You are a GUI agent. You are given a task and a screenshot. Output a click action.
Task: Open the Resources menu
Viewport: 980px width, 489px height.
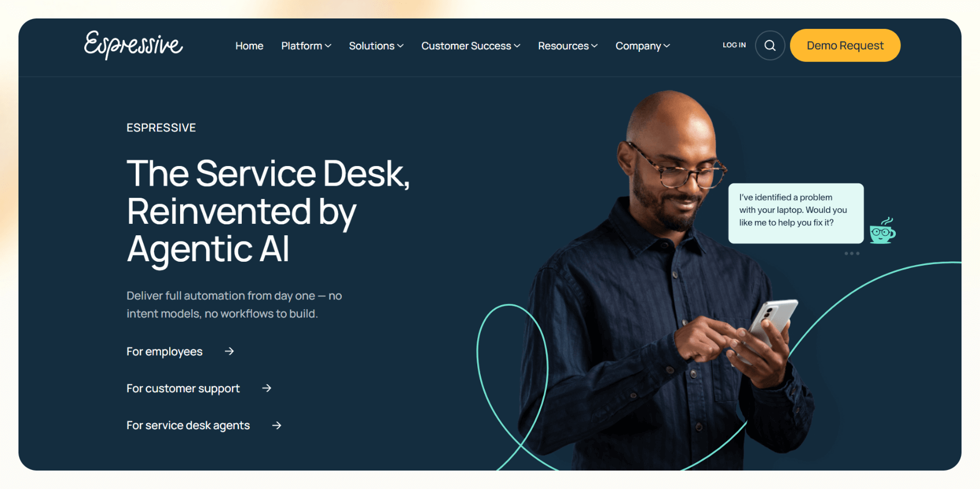[568, 46]
